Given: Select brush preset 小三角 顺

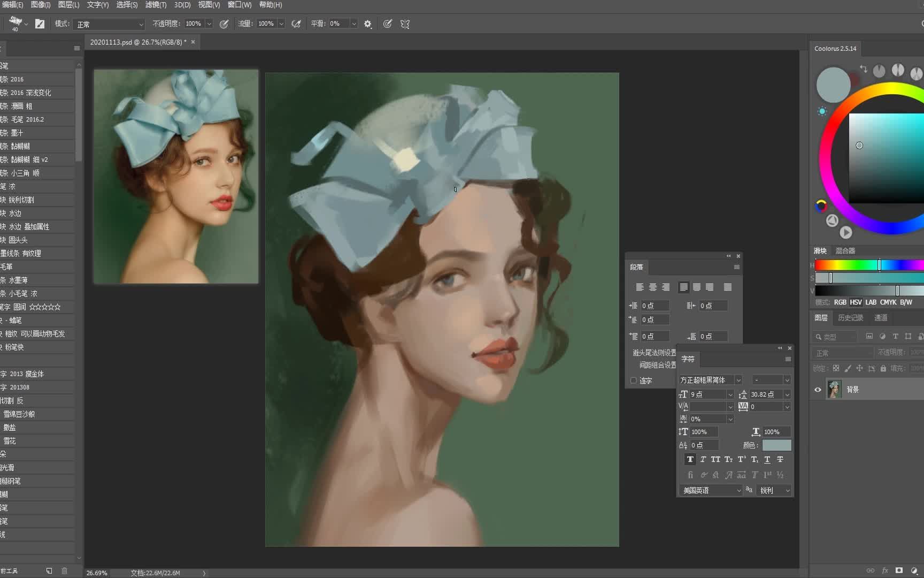Looking at the screenshot, I should (37, 173).
